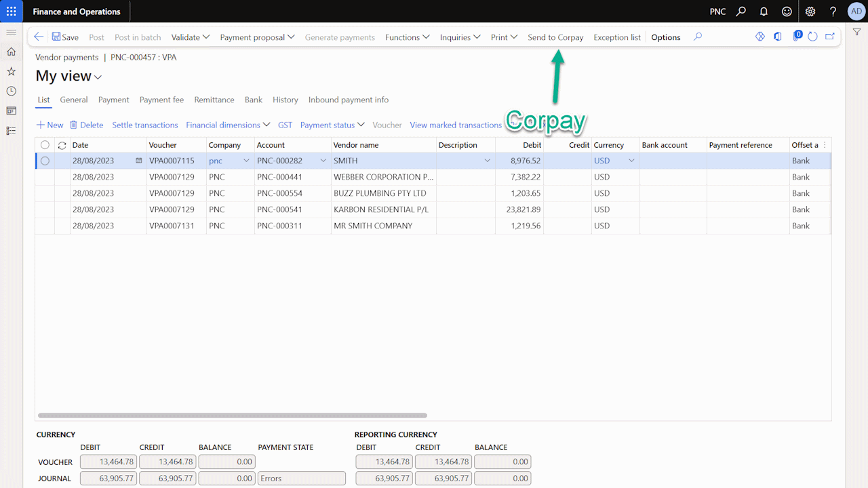Click the Send to Corpay button
Screen dimensions: 868x488
(555, 37)
